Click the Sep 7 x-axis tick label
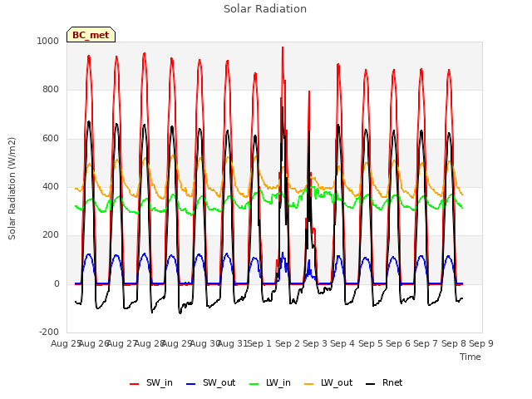 426,343
